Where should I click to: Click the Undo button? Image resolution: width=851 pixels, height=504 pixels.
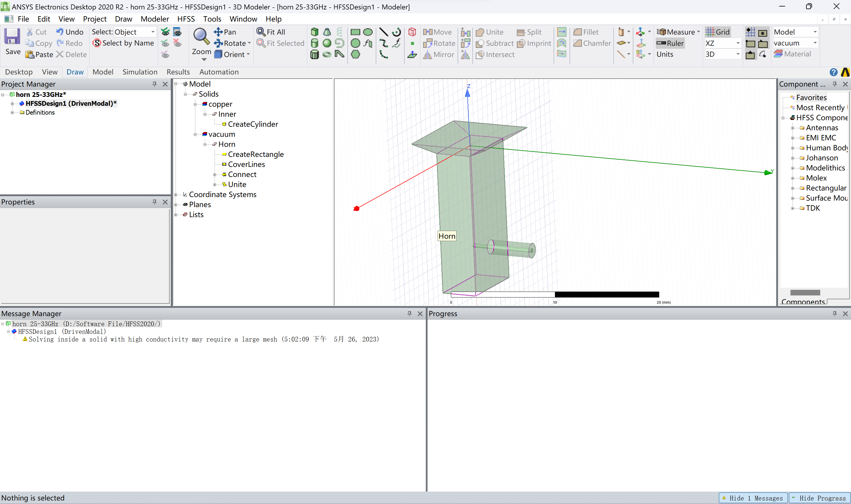(70, 32)
